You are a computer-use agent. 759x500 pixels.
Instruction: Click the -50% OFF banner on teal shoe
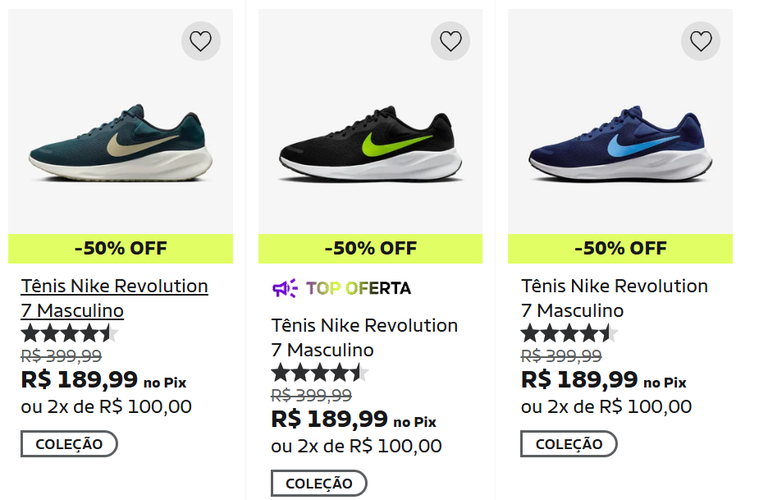coord(120,248)
